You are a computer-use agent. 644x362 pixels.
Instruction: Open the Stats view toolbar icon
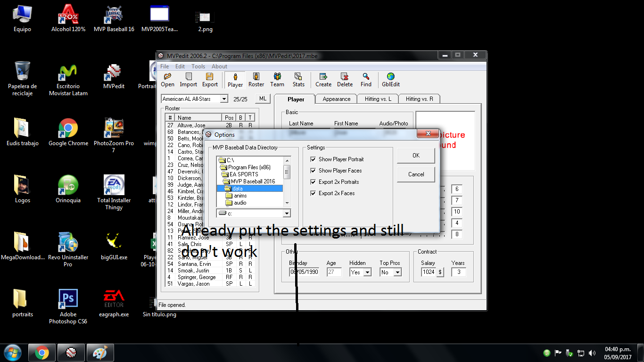298,80
